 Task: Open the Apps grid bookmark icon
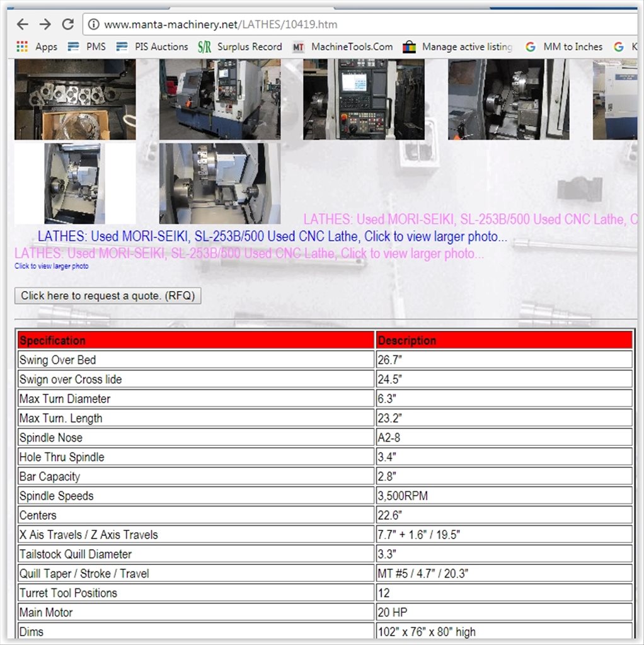pos(22,47)
